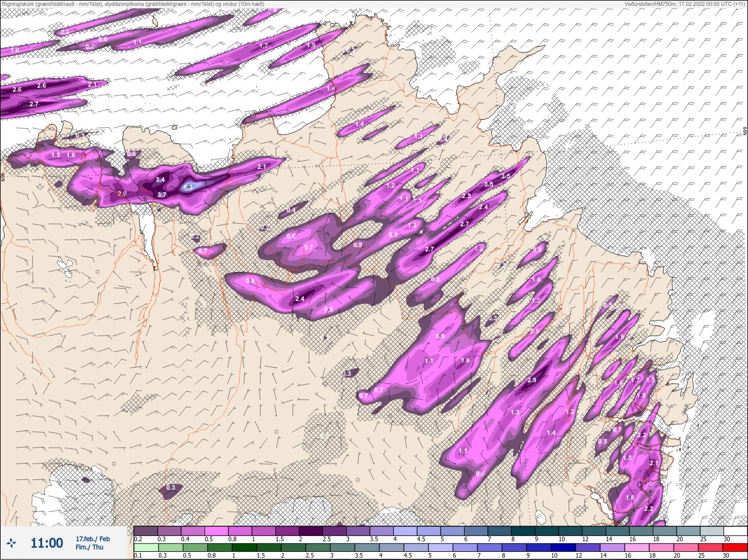Click the red lower legend swatch labeled 30
Viewport: 748px width, 560px height.
pyautogui.click(x=735, y=548)
